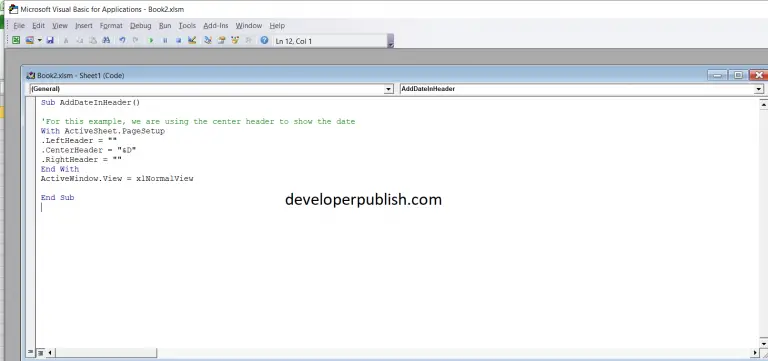Open the Debug menu
The width and height of the screenshot is (768, 361).
[x=141, y=25]
